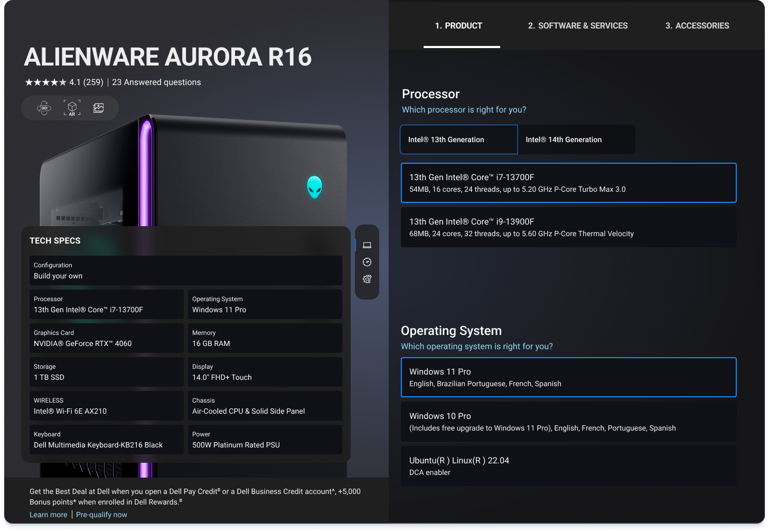This screenshot has width=769, height=532.
Task: Click the Graphics Card GeForce RTX 4060 spec
Action: pyautogui.click(x=107, y=338)
